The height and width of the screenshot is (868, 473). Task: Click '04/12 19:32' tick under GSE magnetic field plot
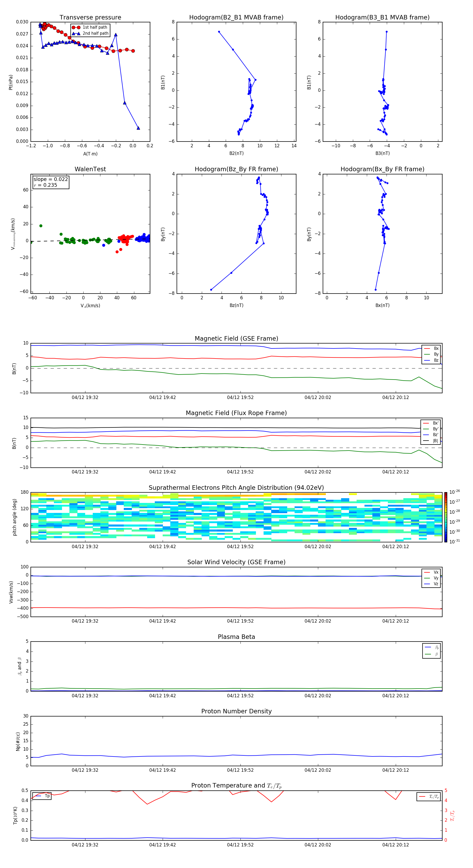[x=85, y=398]
